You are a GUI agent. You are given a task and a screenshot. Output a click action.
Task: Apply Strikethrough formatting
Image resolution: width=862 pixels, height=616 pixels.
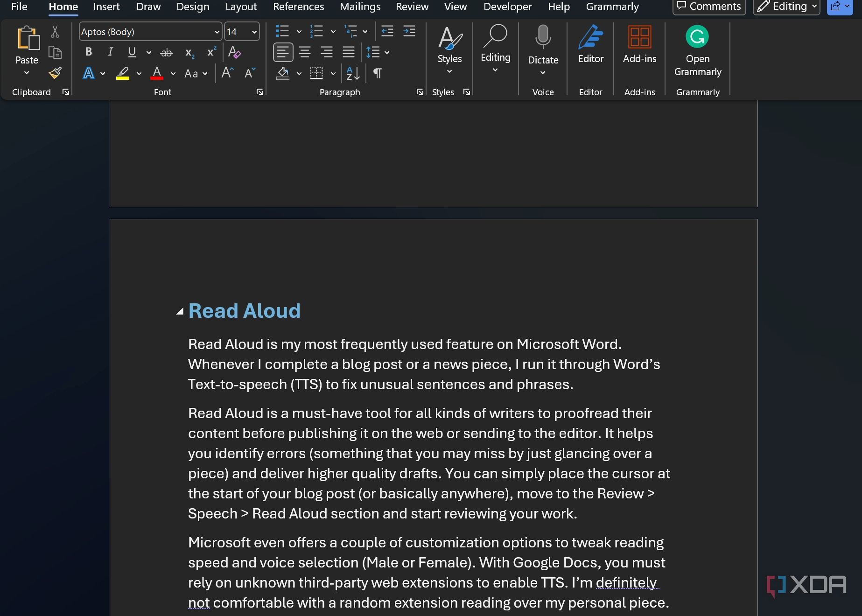(x=167, y=52)
